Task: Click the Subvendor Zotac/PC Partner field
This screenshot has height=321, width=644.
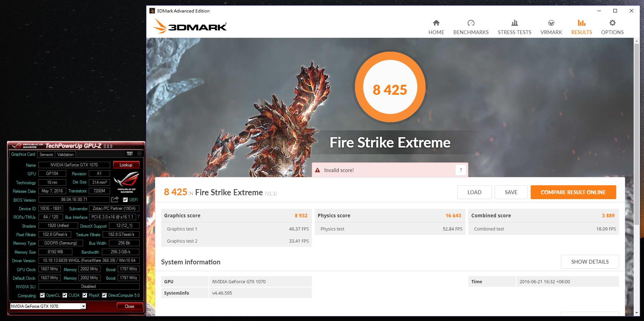Action: pyautogui.click(x=114, y=208)
